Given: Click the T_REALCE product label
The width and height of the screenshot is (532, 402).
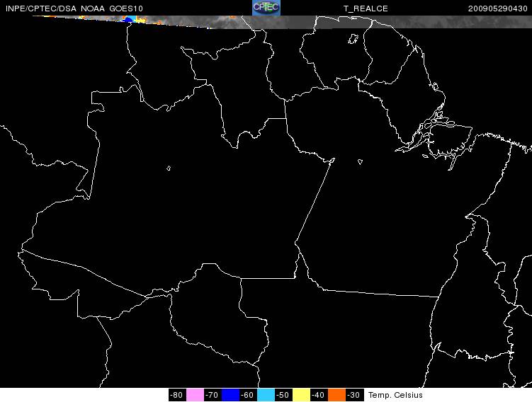Looking at the screenshot, I should tap(366, 8).
